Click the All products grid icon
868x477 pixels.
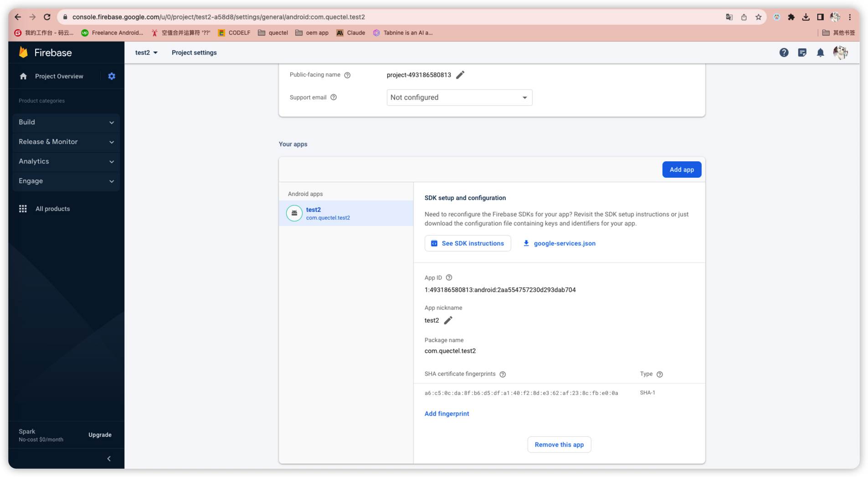(23, 209)
